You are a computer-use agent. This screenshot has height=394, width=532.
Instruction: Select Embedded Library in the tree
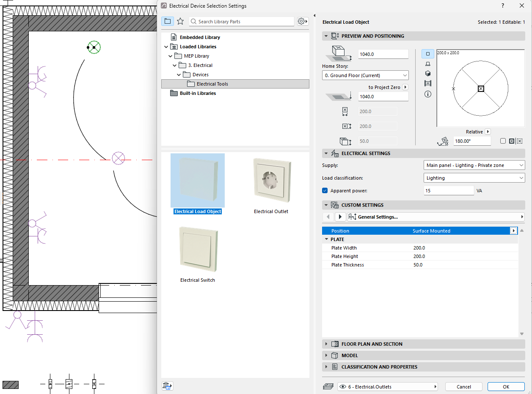point(200,37)
